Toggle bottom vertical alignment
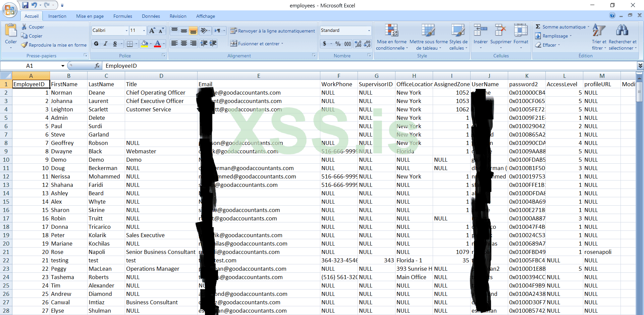 click(x=193, y=31)
